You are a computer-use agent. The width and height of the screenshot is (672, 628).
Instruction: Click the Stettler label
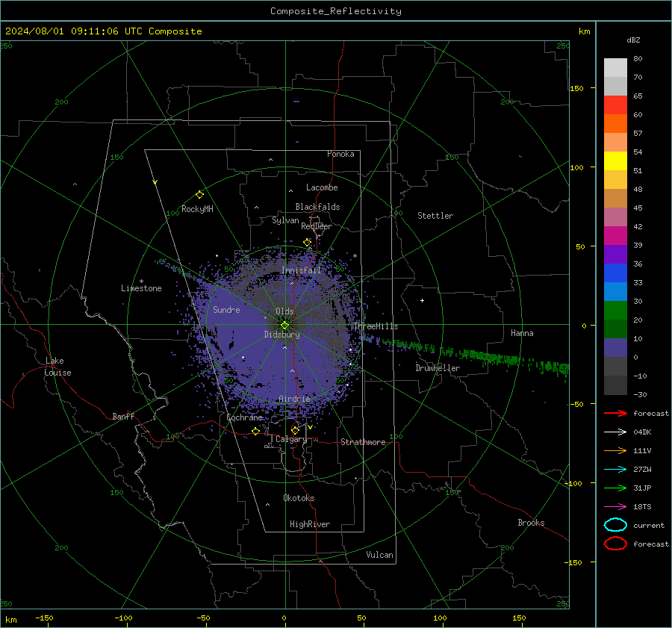click(x=435, y=216)
